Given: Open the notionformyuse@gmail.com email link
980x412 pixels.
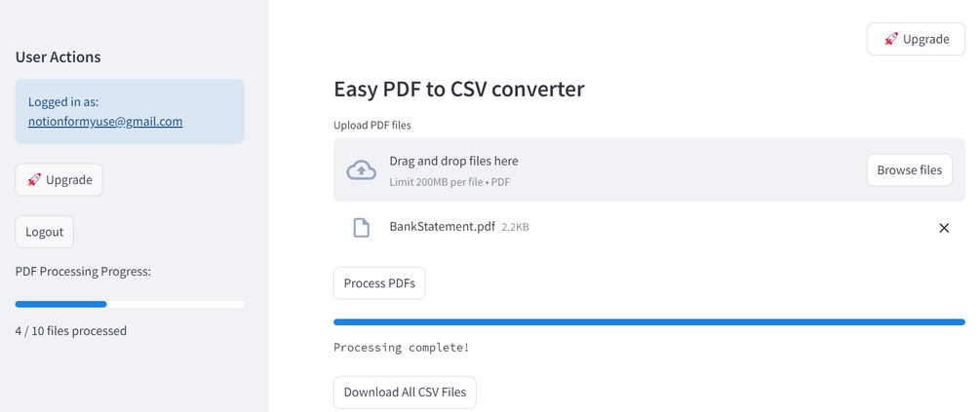Looking at the screenshot, I should click(x=105, y=122).
